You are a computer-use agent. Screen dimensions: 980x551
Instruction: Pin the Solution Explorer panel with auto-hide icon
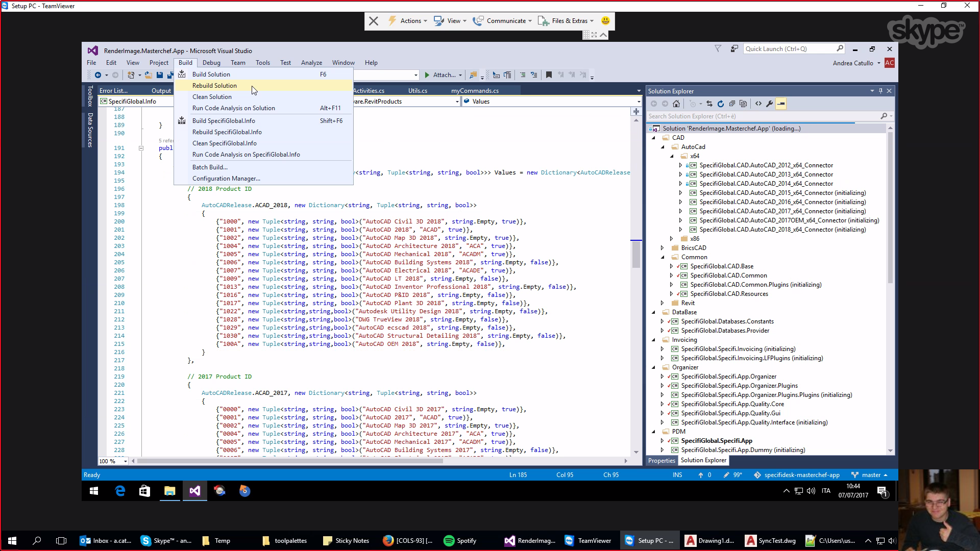(x=880, y=91)
